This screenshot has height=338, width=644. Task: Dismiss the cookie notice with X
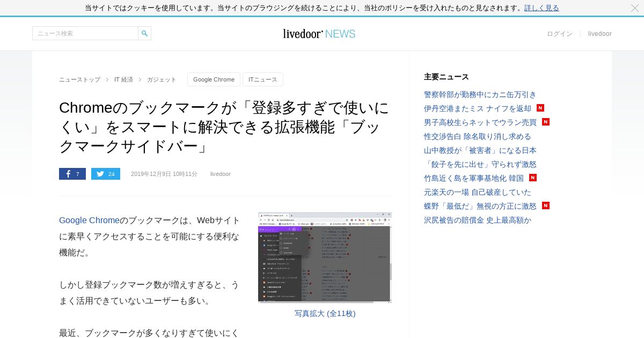point(635,8)
